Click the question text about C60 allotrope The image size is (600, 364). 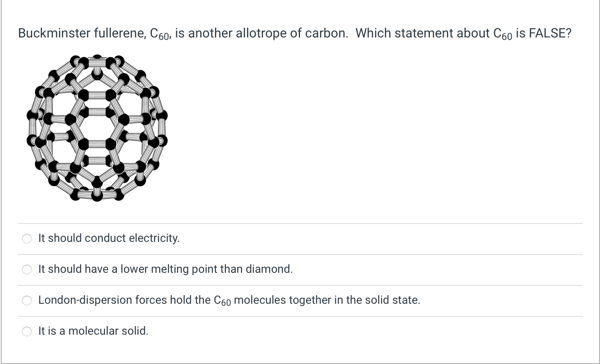coord(295,33)
